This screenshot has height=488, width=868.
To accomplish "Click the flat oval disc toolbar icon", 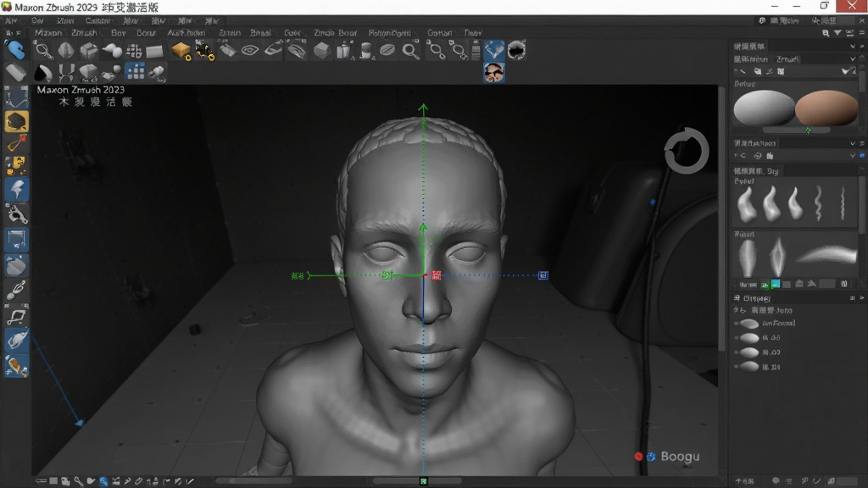I will 387,51.
